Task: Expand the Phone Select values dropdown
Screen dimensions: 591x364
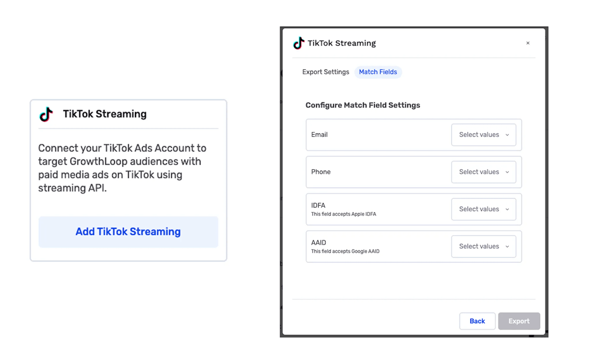Action: pyautogui.click(x=483, y=172)
